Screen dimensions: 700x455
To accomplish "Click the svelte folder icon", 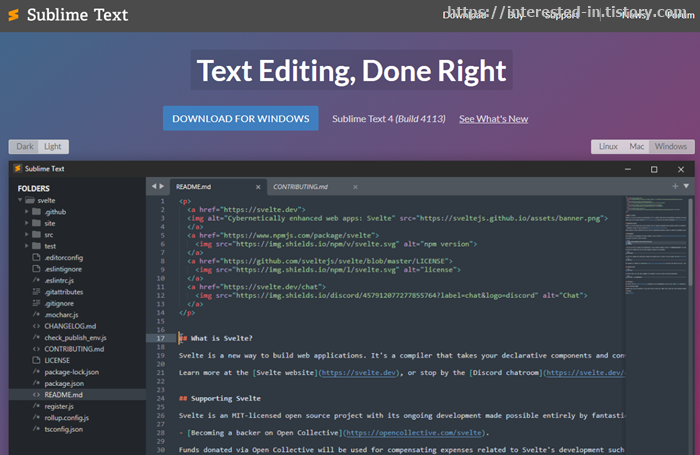I will (29, 200).
